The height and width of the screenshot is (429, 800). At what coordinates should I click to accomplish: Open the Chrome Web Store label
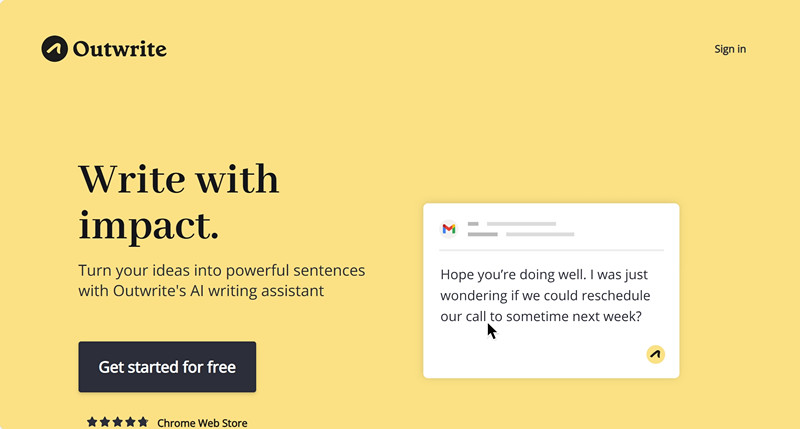tap(202, 423)
